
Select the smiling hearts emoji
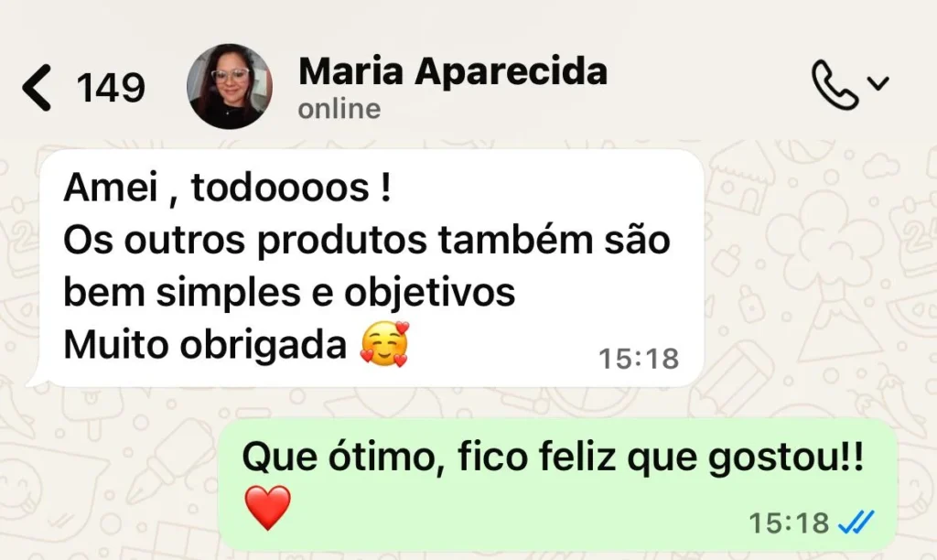[385, 344]
